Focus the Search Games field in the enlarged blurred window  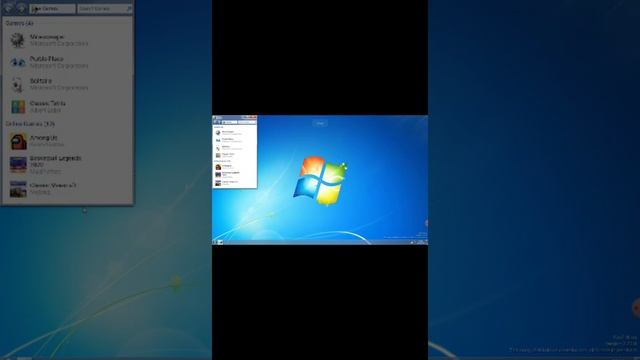click(104, 9)
